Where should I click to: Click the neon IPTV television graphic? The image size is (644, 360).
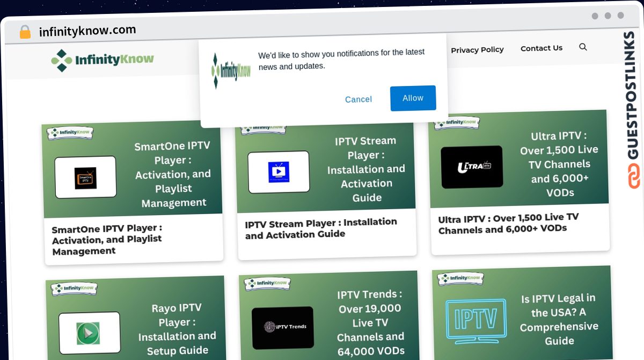(x=476, y=321)
